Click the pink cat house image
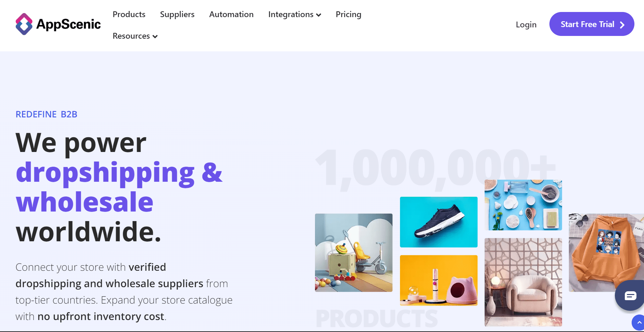The width and height of the screenshot is (644, 332). coord(438,280)
